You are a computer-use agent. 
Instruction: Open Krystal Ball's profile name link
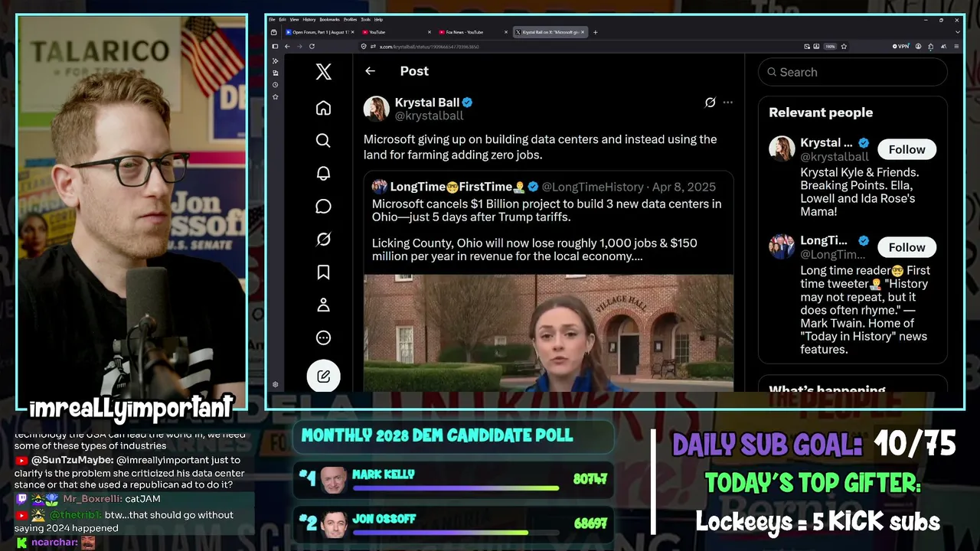click(426, 103)
